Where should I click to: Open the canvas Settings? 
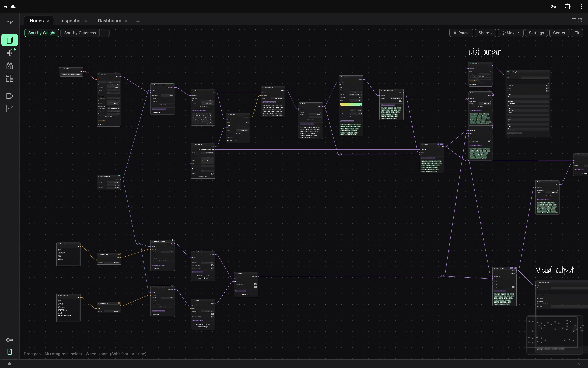tap(536, 33)
